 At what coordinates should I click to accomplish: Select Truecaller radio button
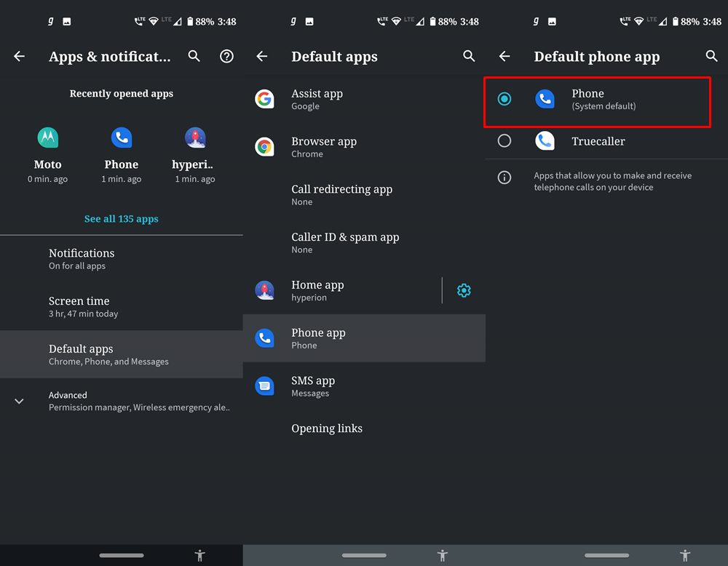point(505,140)
